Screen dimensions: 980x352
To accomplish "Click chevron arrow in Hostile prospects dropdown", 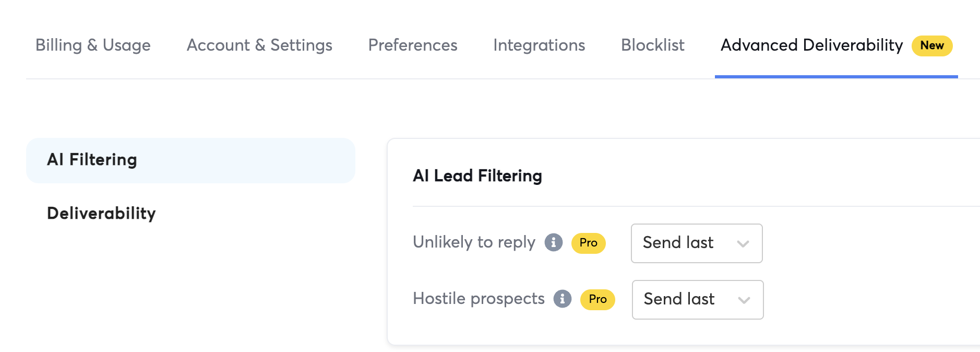I will pos(744,300).
